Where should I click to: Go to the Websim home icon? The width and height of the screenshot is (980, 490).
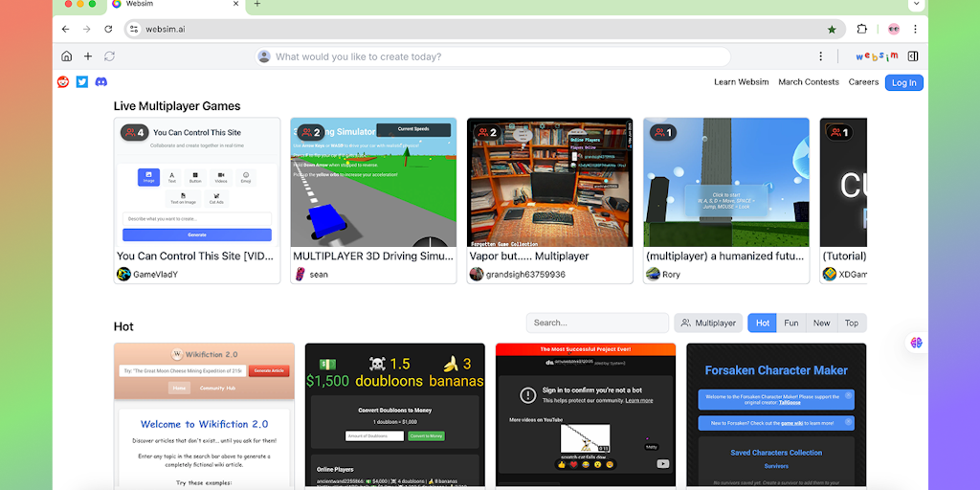(x=66, y=56)
